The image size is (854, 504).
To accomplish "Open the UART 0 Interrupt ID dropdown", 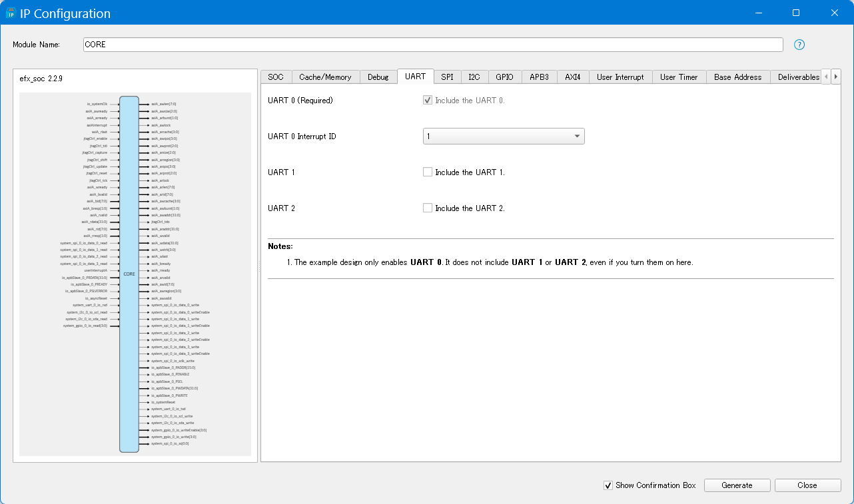I will tap(504, 136).
